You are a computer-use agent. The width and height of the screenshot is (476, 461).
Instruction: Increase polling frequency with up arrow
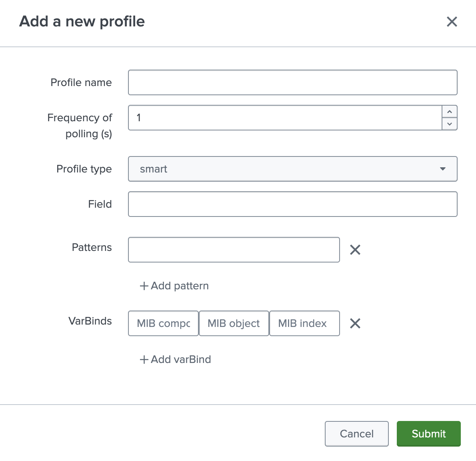[x=450, y=112]
